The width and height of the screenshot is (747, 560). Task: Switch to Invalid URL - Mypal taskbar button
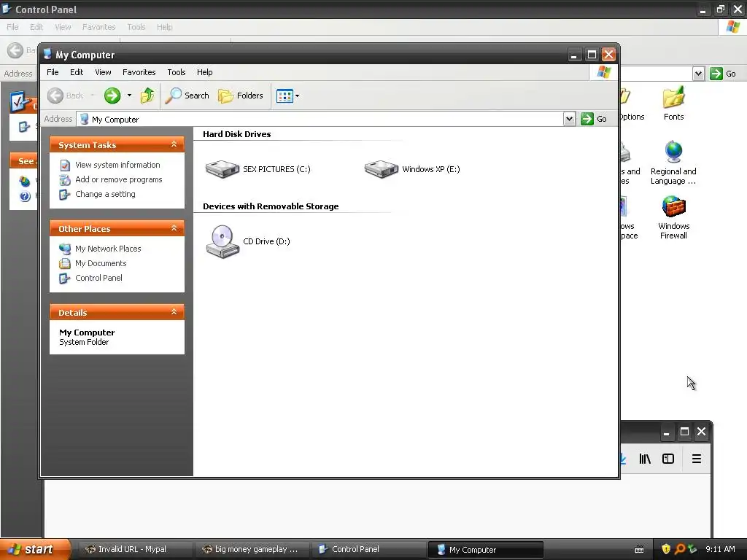pyautogui.click(x=134, y=550)
